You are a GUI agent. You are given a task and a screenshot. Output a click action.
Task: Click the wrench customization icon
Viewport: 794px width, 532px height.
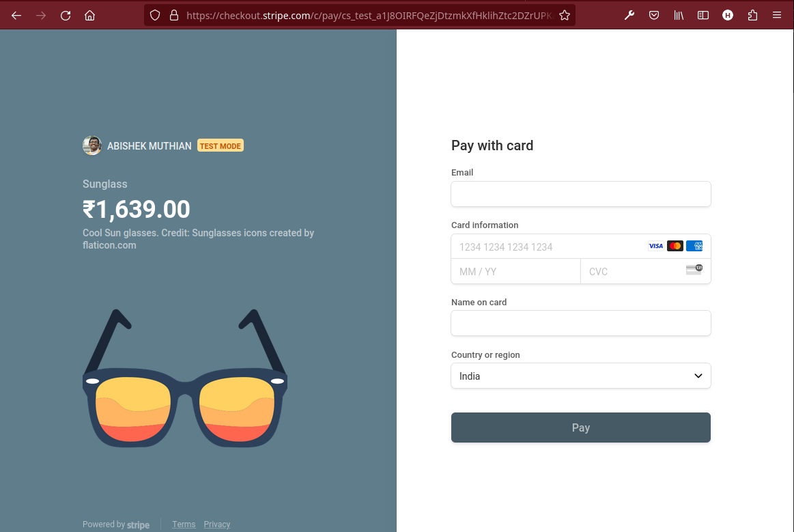pyautogui.click(x=629, y=14)
